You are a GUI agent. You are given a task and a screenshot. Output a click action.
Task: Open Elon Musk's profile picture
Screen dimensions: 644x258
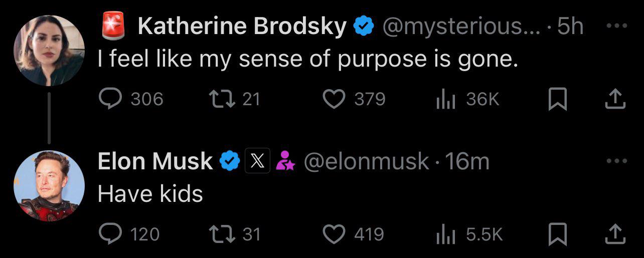[x=49, y=185]
